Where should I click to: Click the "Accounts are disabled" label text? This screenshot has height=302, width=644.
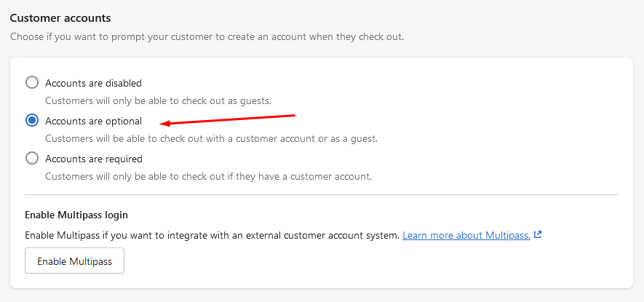point(93,83)
